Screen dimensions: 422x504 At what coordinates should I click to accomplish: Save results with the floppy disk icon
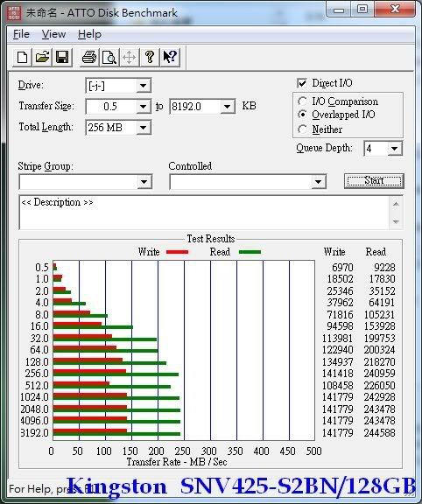pyautogui.click(x=62, y=58)
